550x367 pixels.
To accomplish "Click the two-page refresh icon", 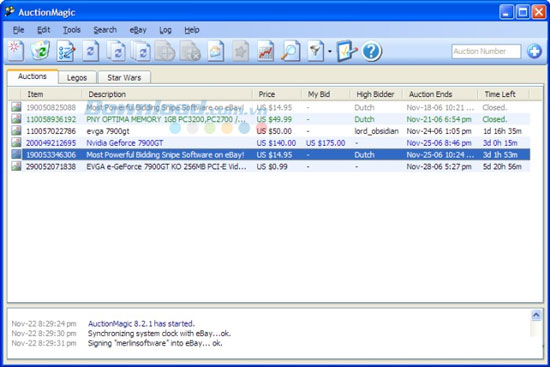I will point(116,51).
